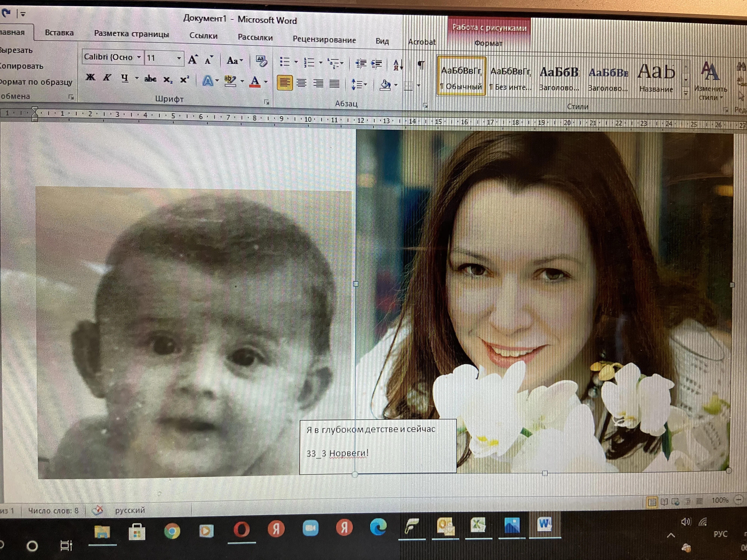
Task: Click the clear formatting icon
Action: (261, 61)
